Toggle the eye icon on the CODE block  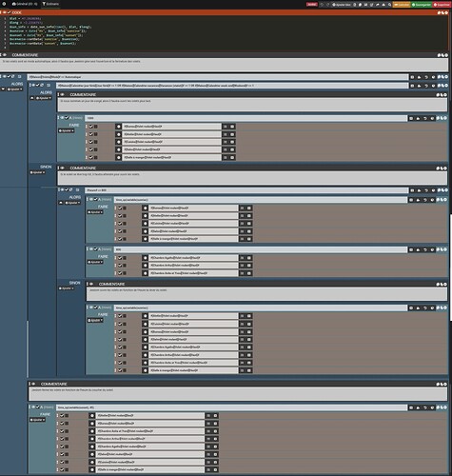pyautogui.click(x=5, y=12)
